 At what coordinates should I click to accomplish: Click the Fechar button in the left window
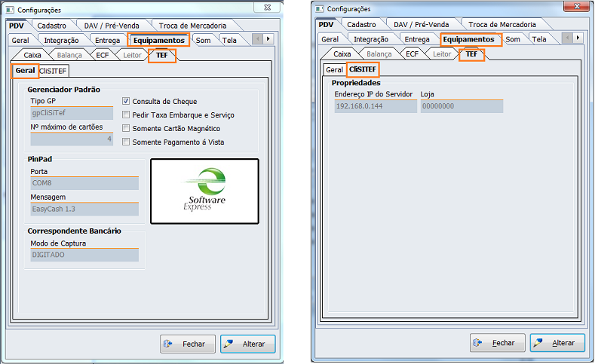click(188, 344)
